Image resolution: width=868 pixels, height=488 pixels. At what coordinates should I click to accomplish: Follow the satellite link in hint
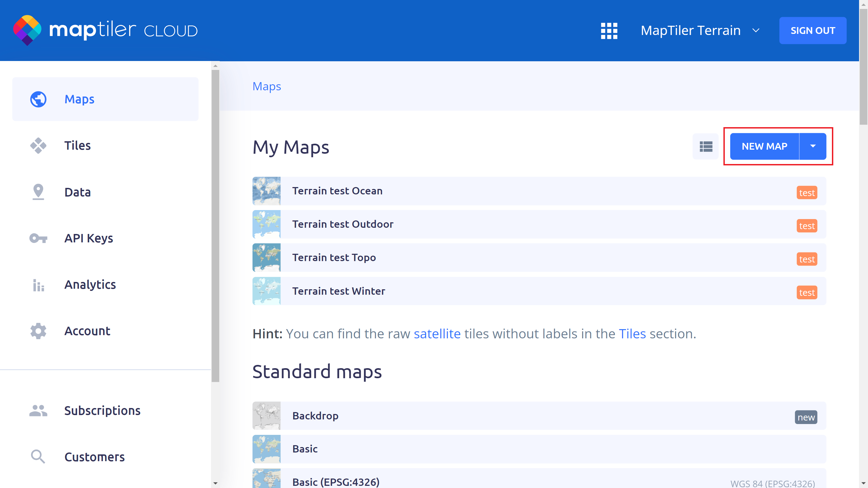pyautogui.click(x=437, y=334)
